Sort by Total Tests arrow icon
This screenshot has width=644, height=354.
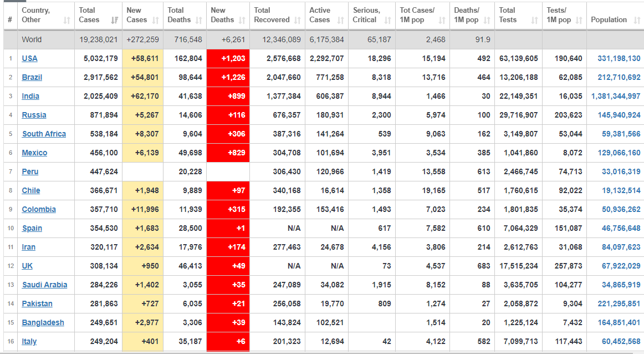[534, 20]
